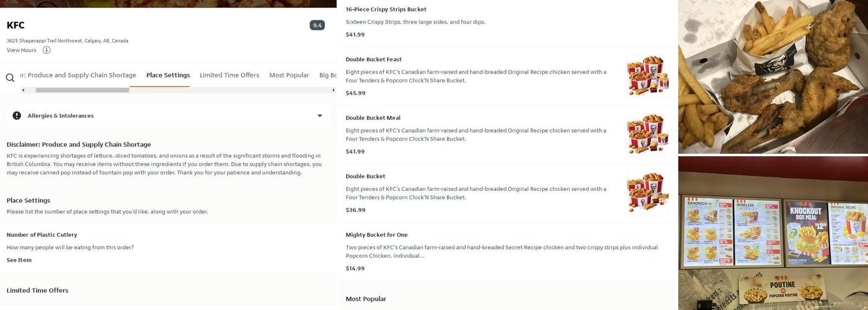
Task: Click See Item under Plastic Cutlery
Action: click(x=19, y=260)
